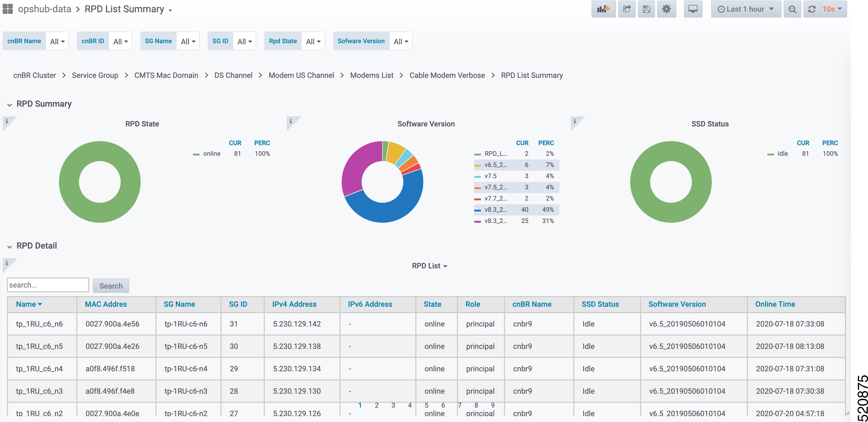This screenshot has width=868, height=422.
Task: Sort by SG ID column header
Action: pos(238,304)
